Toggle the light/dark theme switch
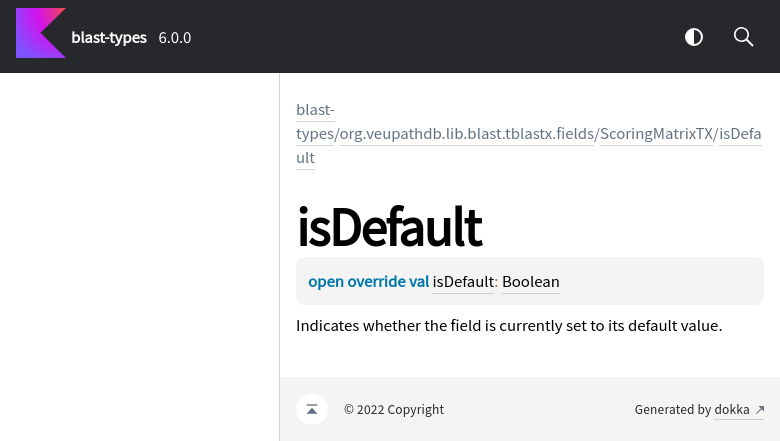Screen dimensions: 780x441 (x=694, y=37)
